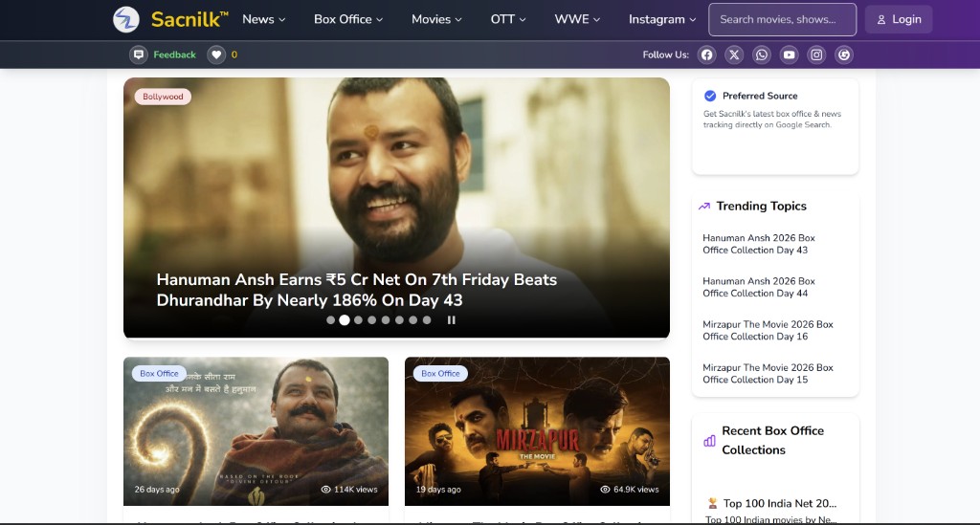Screen dimensions: 980x525
Task: Click the Login person icon
Action: [x=881, y=20]
